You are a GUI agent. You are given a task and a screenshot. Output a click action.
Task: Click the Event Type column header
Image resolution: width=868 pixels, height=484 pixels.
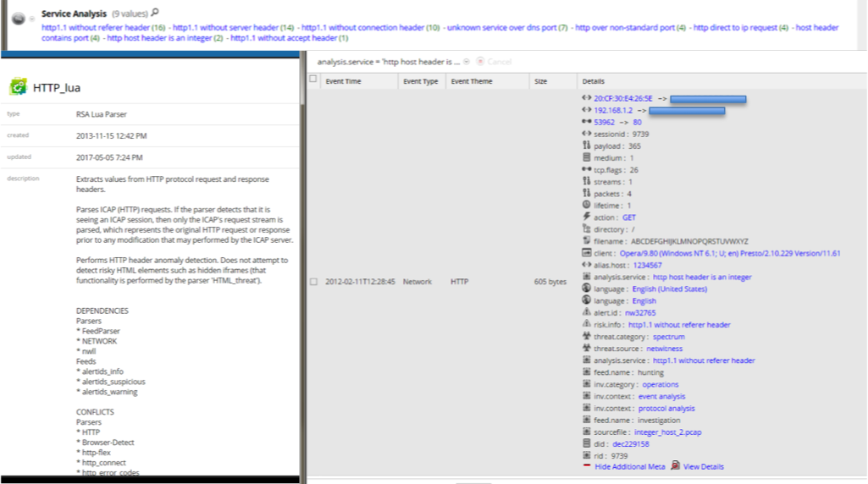pos(420,81)
